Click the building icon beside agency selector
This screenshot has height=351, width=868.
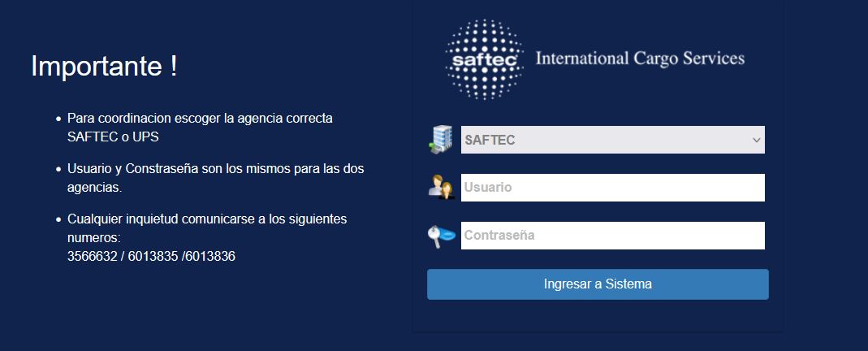point(441,140)
